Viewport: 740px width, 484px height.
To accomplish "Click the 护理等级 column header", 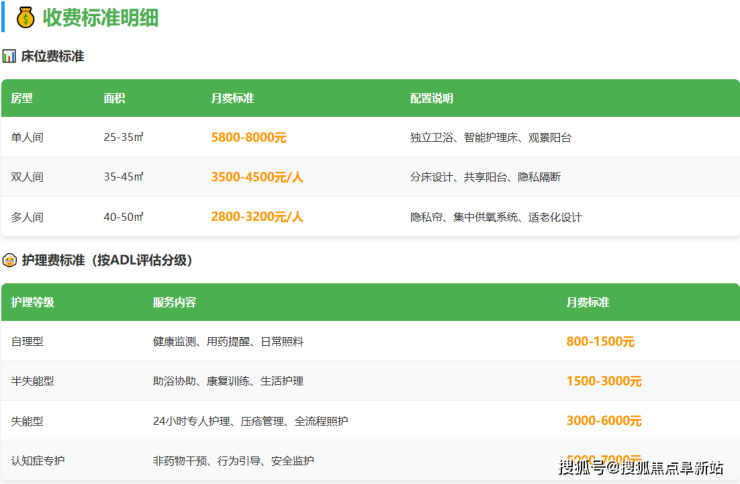I will click(x=32, y=302).
